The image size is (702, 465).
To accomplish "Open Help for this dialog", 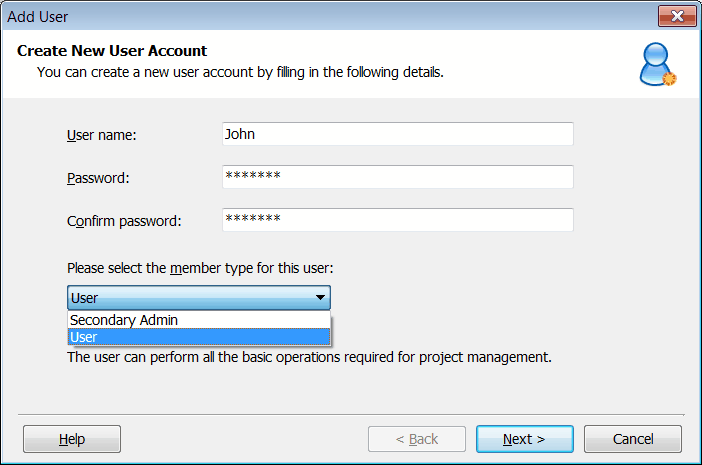I will tap(72, 439).
